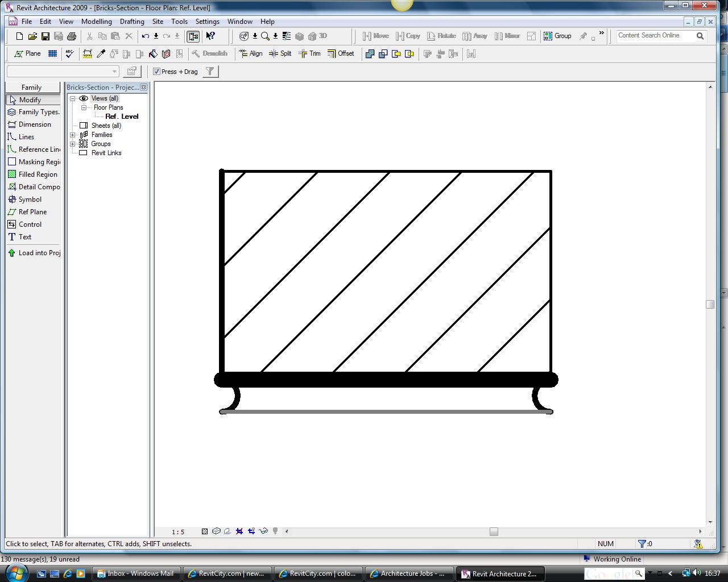This screenshot has height=582, width=728.
Task: Click the Group tool in the toolbar
Action: pyautogui.click(x=557, y=36)
